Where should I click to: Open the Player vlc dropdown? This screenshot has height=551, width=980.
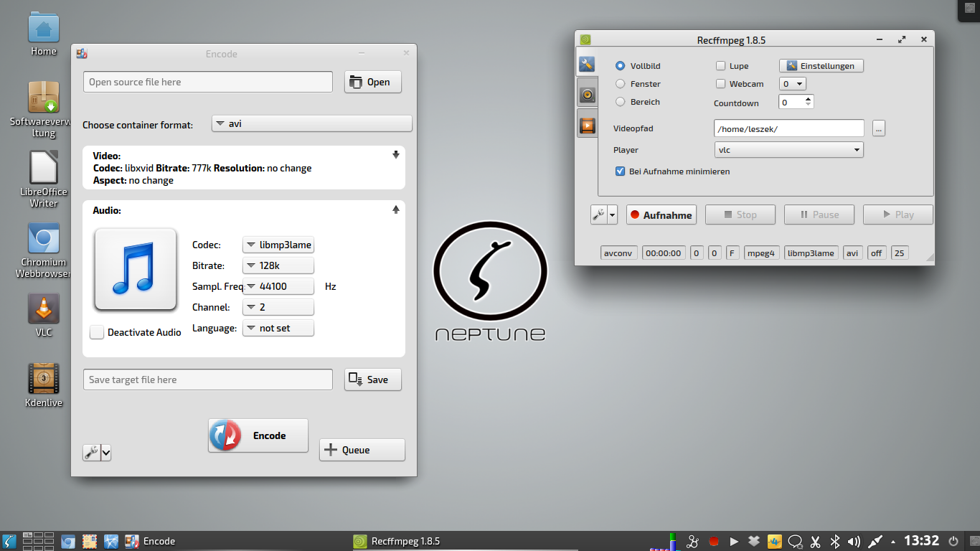point(788,150)
